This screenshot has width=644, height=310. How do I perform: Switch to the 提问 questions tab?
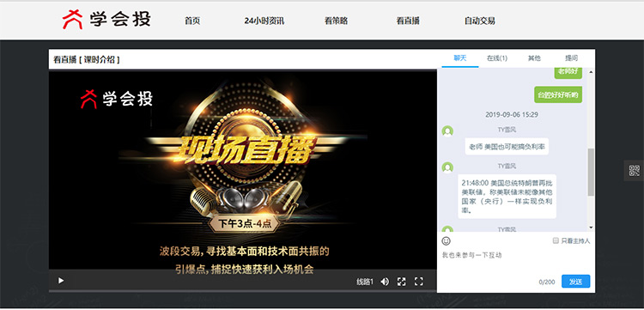click(x=571, y=58)
